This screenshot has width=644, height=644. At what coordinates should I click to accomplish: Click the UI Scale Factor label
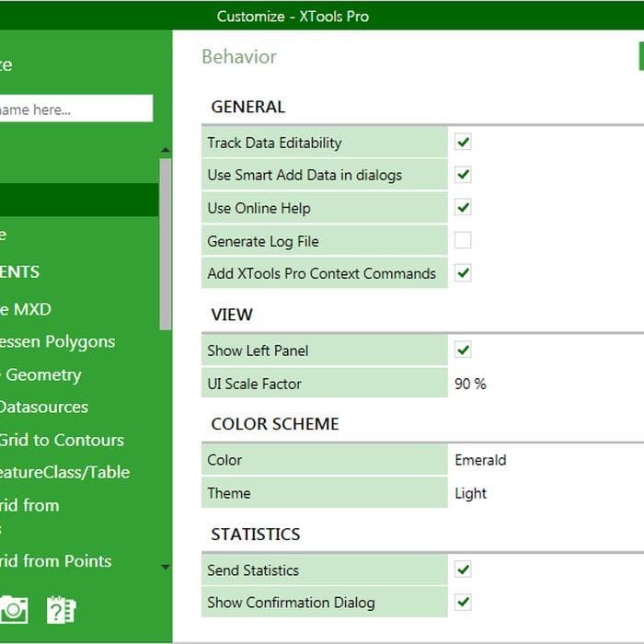point(254,384)
